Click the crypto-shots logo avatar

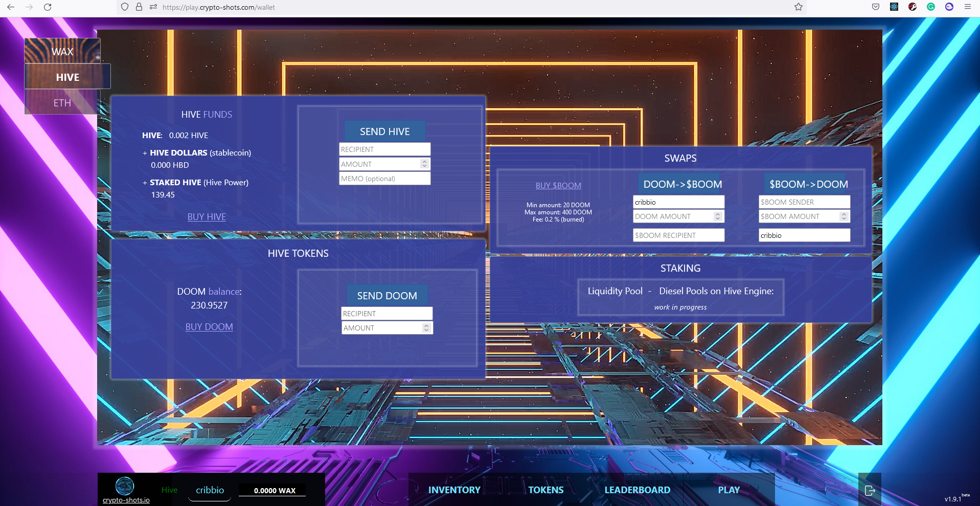tap(125, 486)
